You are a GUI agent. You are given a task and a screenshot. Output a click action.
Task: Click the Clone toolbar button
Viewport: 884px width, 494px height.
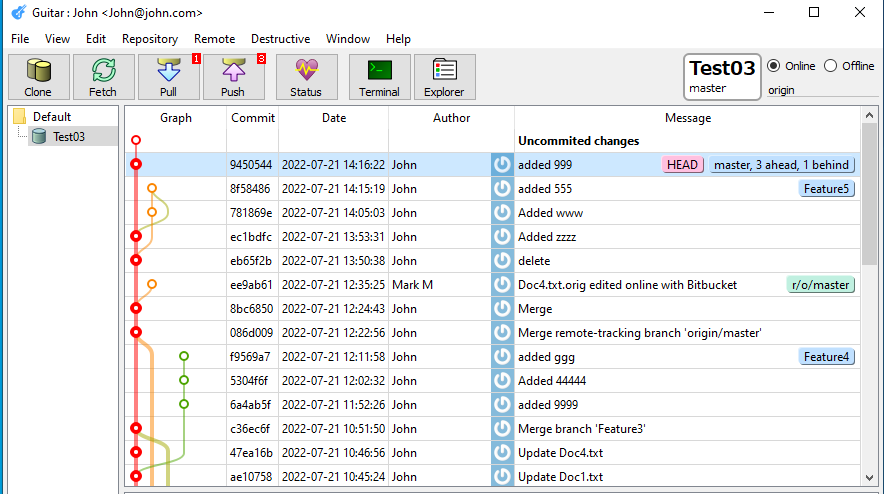pos(38,77)
